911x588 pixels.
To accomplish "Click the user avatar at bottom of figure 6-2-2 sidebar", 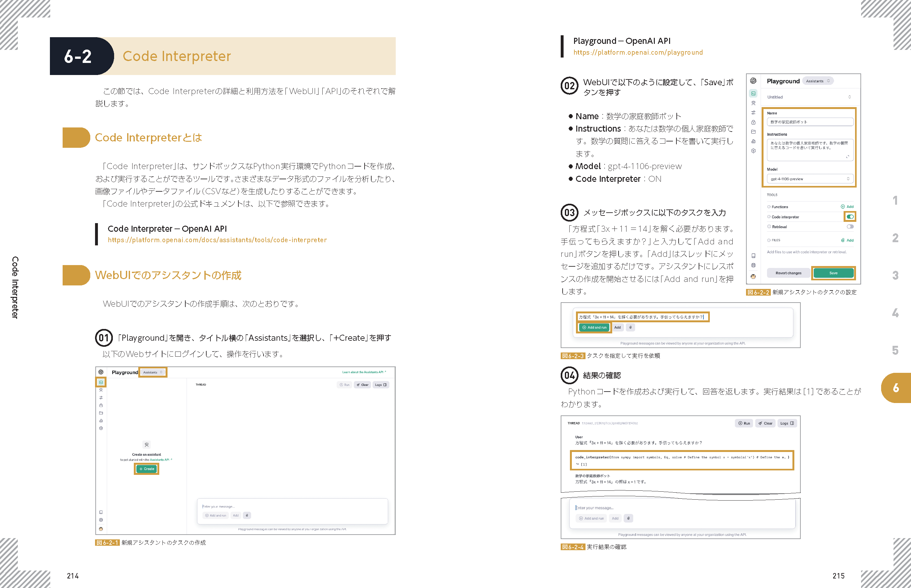I will click(x=753, y=277).
